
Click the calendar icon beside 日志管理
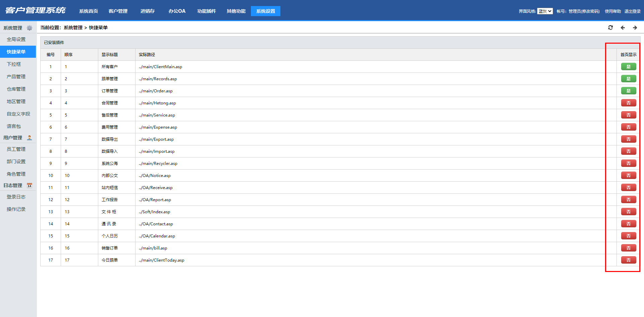pyautogui.click(x=30, y=185)
